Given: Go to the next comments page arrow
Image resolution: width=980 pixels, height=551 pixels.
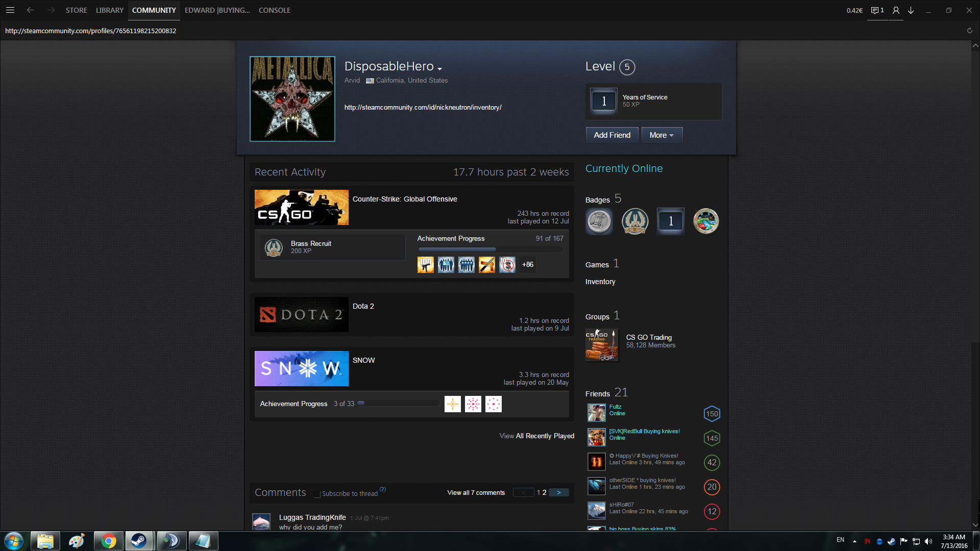Looking at the screenshot, I should [x=558, y=492].
